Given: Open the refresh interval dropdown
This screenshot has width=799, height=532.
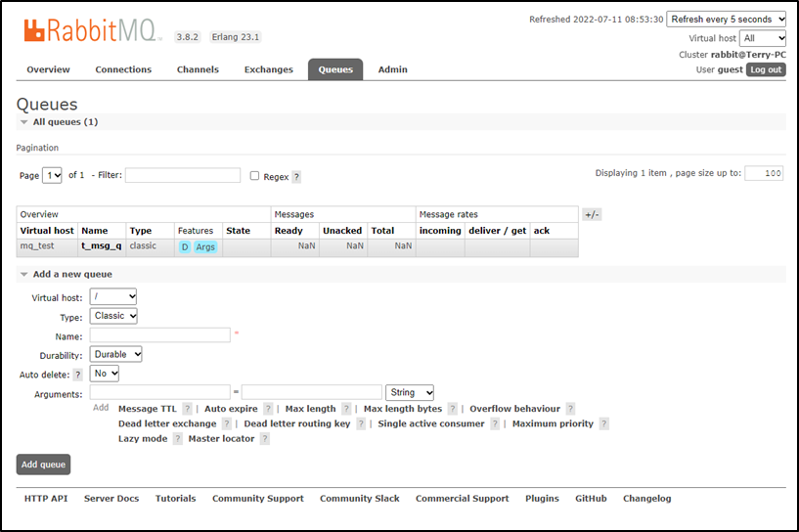Looking at the screenshot, I should (726, 20).
